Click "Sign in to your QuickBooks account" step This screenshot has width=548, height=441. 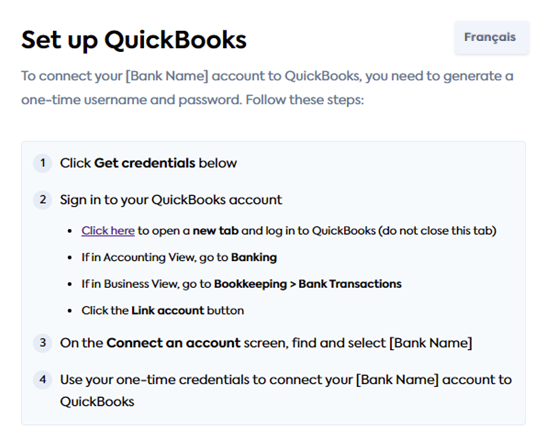pos(171,200)
